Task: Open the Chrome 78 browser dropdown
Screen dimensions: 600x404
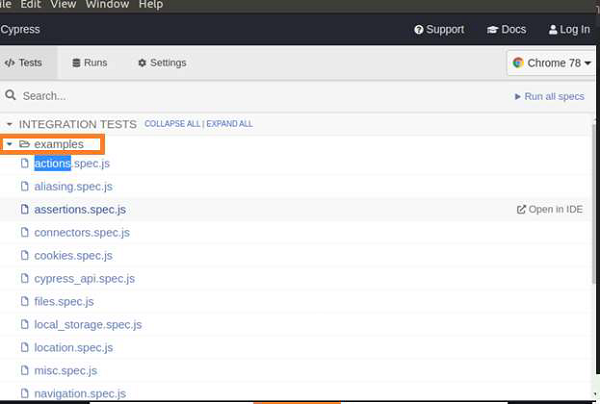Action: coord(552,63)
